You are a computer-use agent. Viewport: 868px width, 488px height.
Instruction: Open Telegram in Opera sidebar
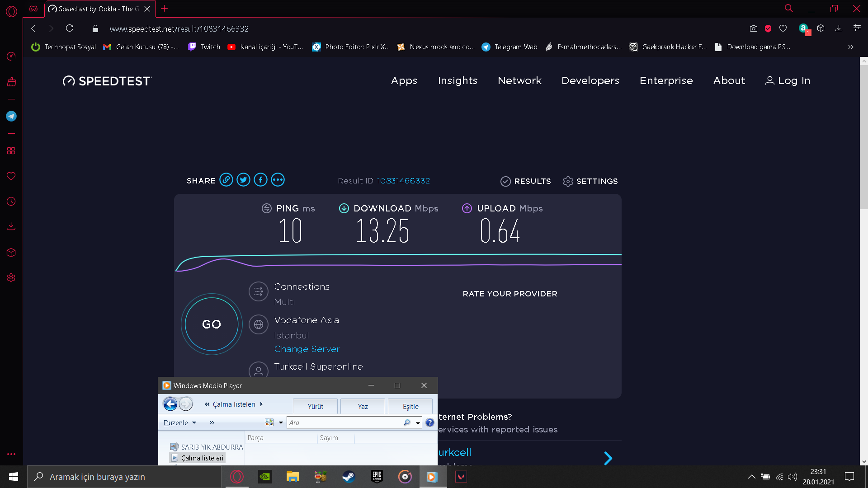11,116
